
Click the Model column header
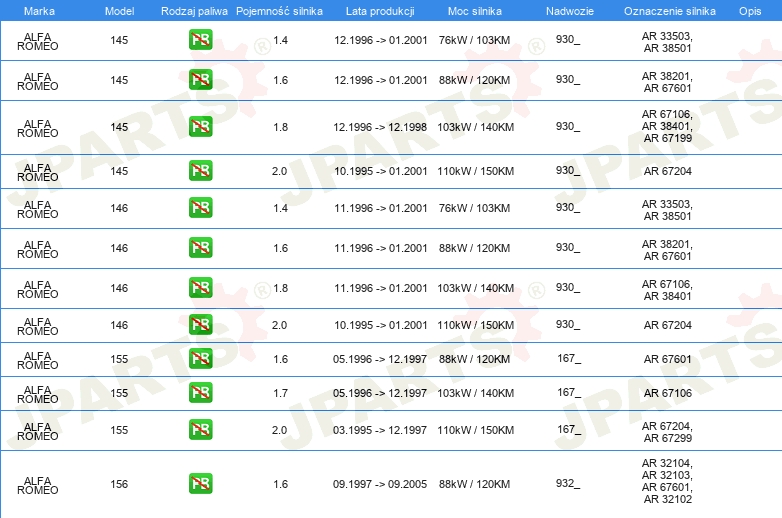[119, 11]
